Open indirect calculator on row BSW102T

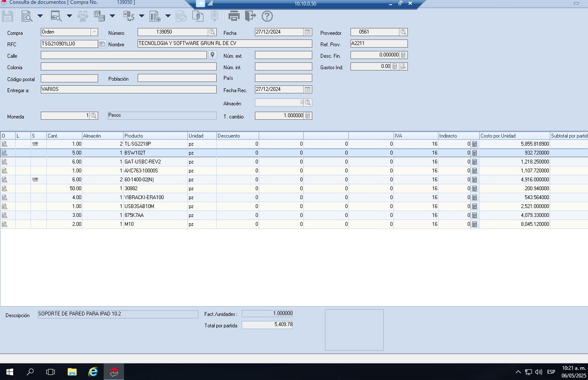[475, 153]
